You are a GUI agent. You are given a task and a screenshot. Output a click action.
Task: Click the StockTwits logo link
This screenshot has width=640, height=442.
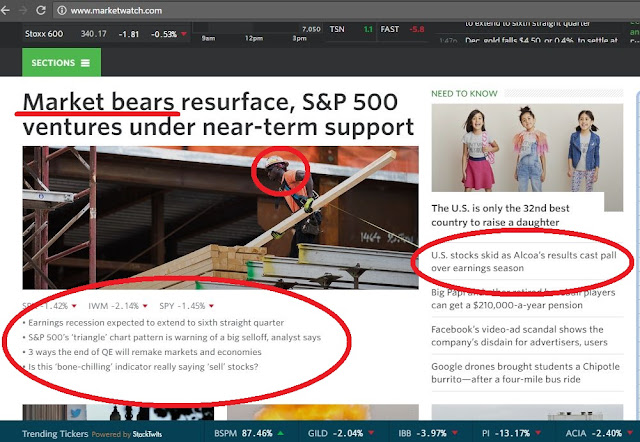pos(147,434)
